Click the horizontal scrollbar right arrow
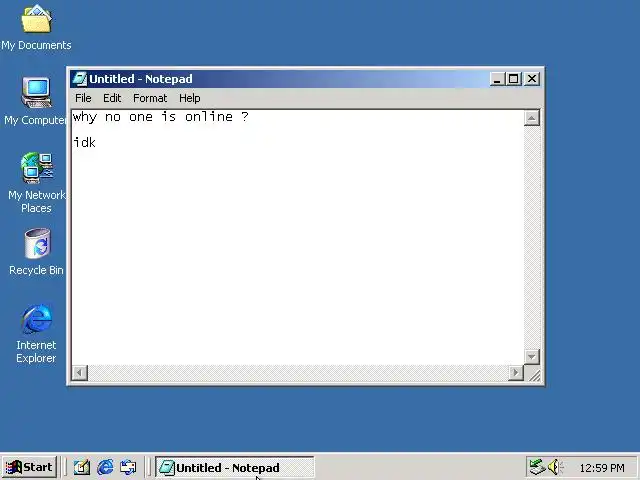The width and height of the screenshot is (640, 480). click(x=516, y=372)
